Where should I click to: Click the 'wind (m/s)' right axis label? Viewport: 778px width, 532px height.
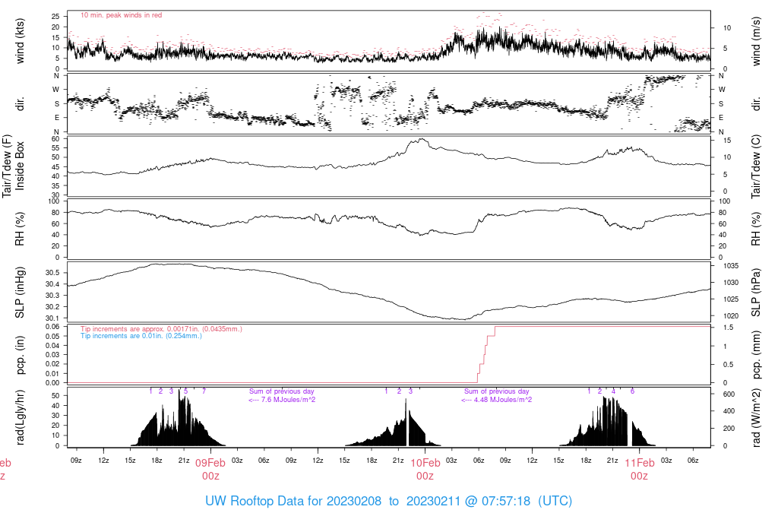(x=756, y=41)
